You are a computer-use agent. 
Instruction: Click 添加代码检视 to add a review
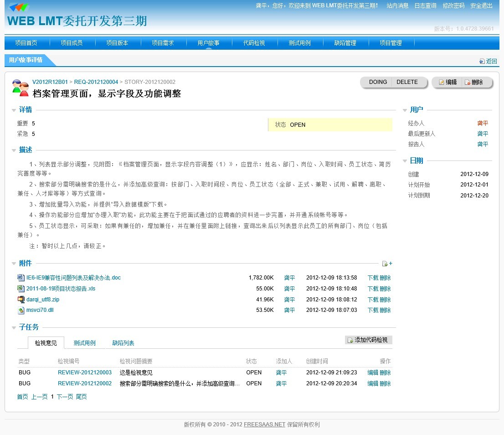tap(369, 340)
